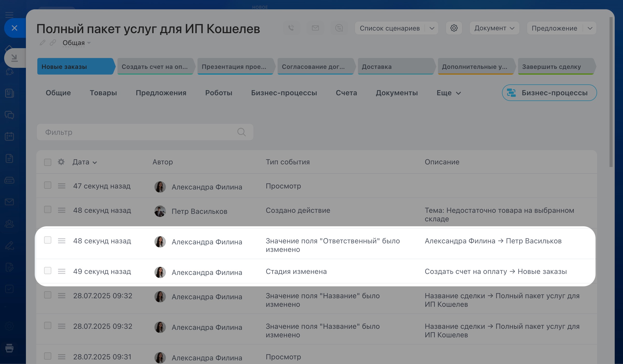Open the mail icon in the left sidebar
Screen dimensions: 623x364
(9, 202)
